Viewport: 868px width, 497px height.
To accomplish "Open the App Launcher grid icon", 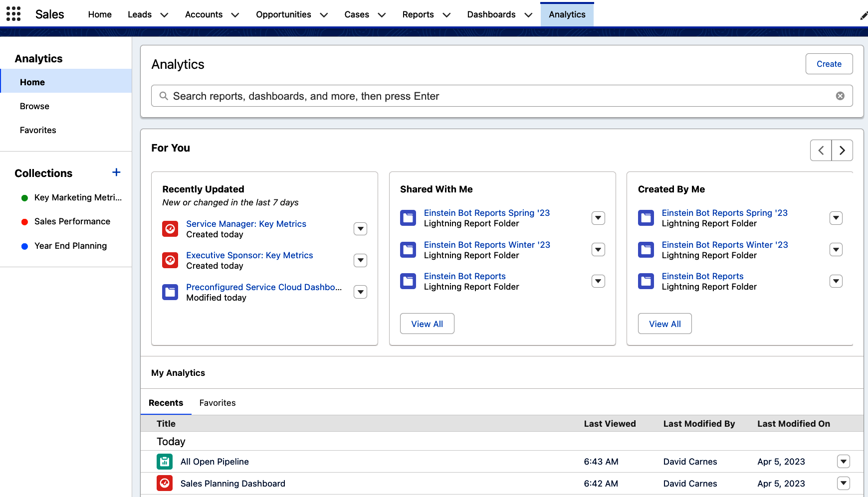I will pos(13,14).
